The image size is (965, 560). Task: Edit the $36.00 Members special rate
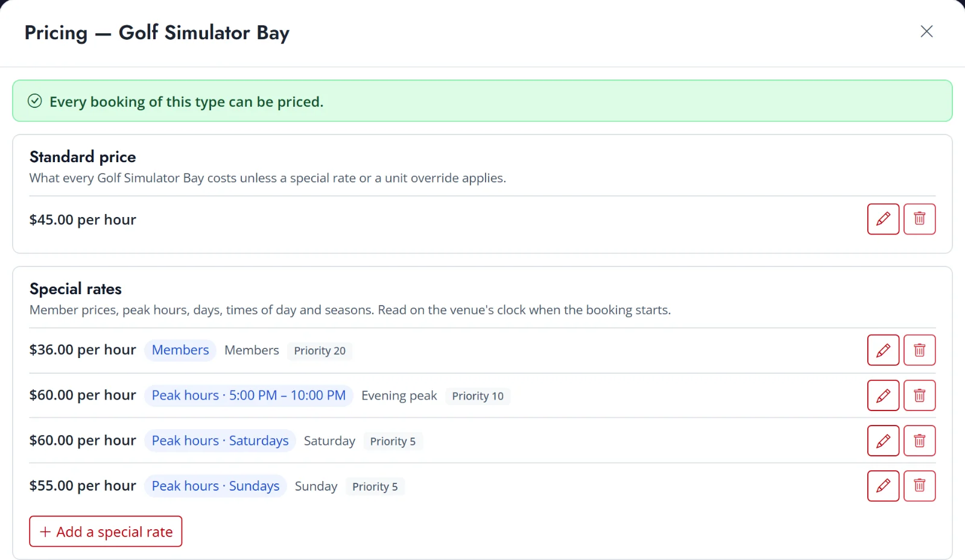[x=883, y=350]
